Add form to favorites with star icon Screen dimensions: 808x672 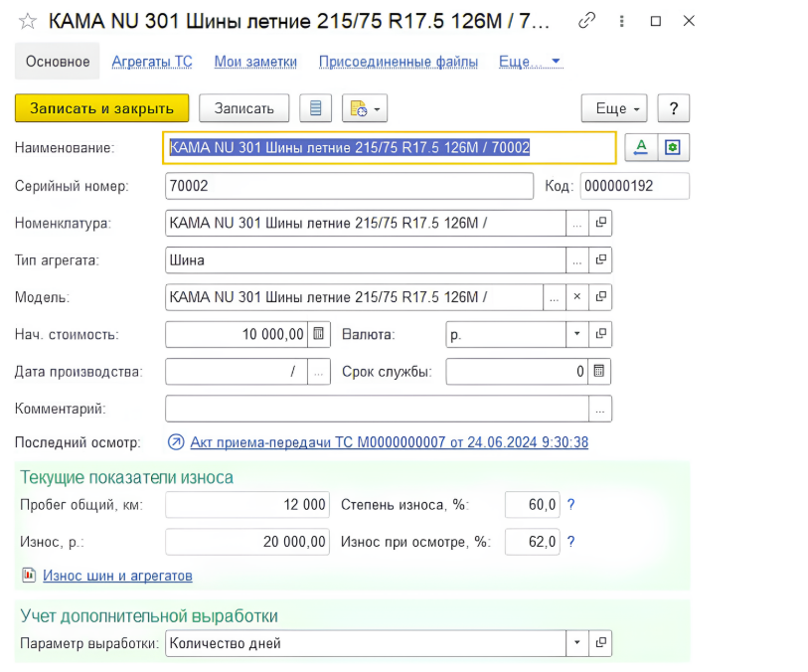click(27, 21)
